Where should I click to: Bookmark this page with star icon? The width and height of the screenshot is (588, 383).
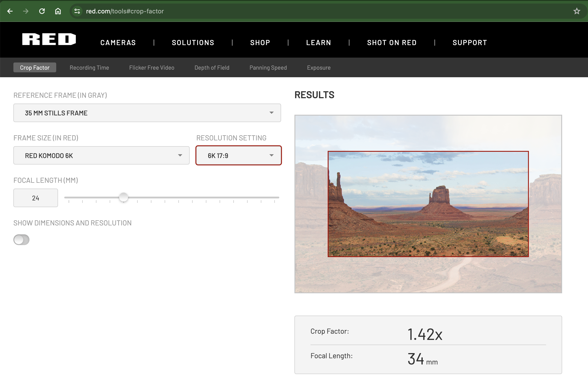click(577, 11)
